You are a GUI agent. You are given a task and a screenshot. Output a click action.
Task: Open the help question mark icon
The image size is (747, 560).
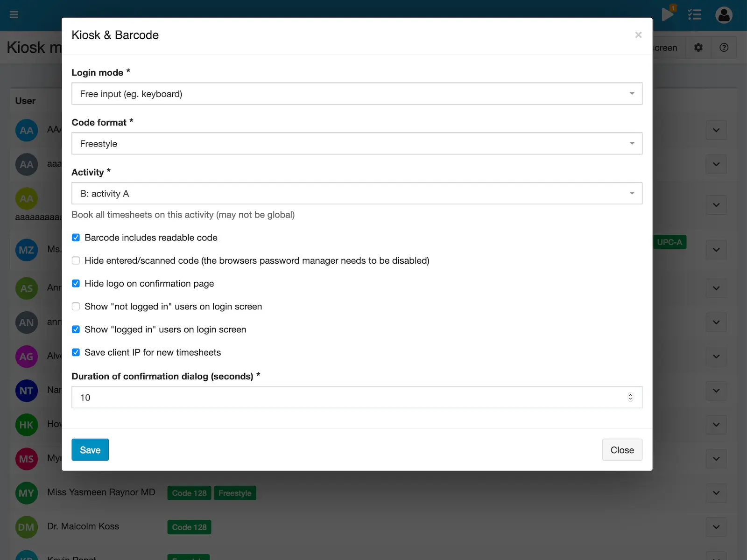pos(724,48)
